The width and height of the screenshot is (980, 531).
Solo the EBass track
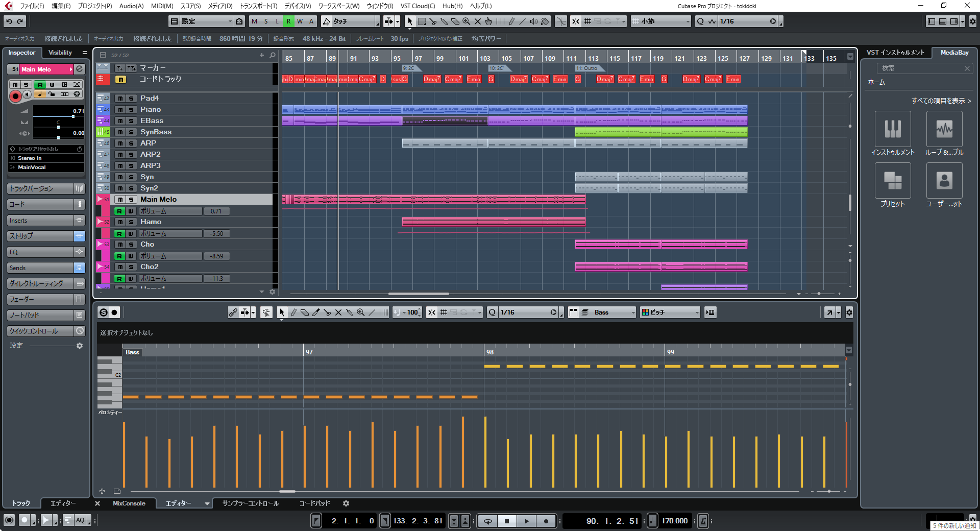pos(131,120)
